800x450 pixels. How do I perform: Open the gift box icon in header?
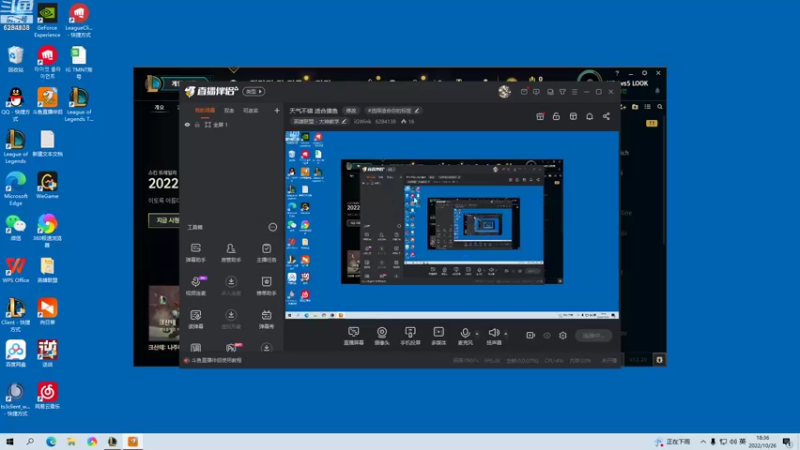(x=540, y=116)
